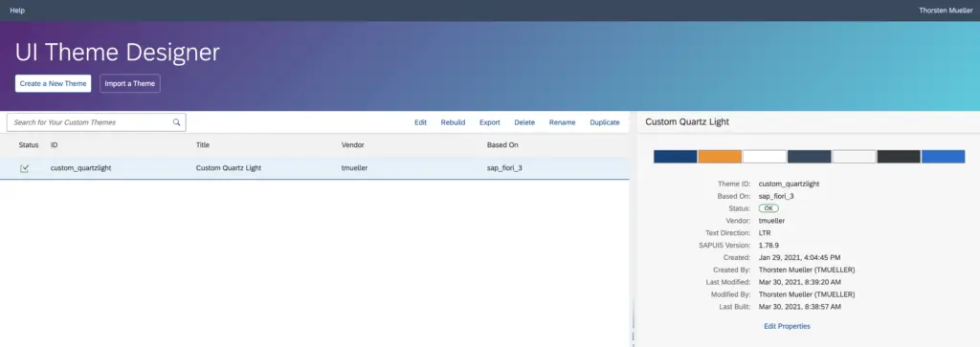This screenshot has height=347, width=980.
Task: Focus the Search for Your Custom Themes field
Action: [x=97, y=122]
